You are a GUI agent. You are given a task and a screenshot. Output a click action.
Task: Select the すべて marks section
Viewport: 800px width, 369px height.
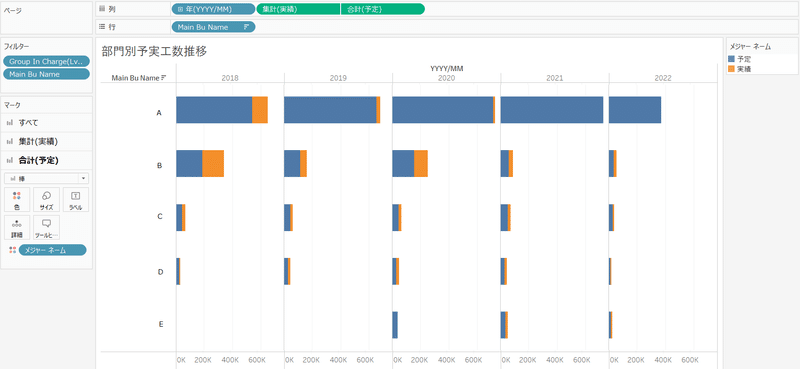[x=46, y=122]
